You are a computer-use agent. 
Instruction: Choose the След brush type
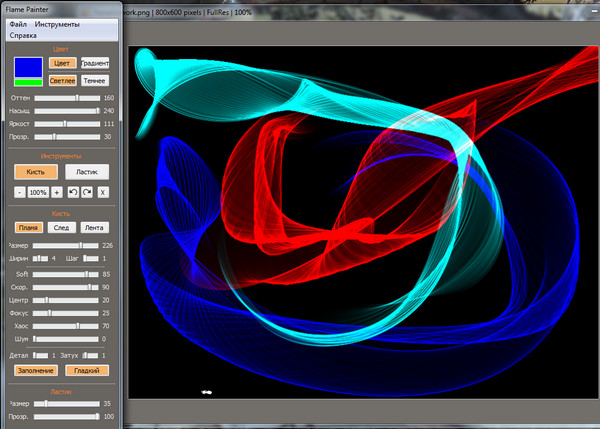tap(61, 227)
